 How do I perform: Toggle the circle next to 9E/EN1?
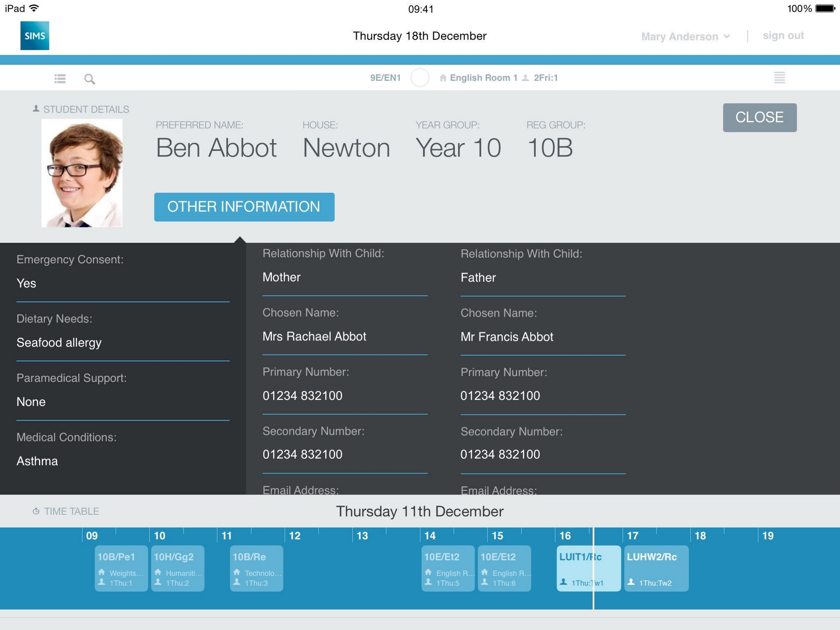(420, 78)
